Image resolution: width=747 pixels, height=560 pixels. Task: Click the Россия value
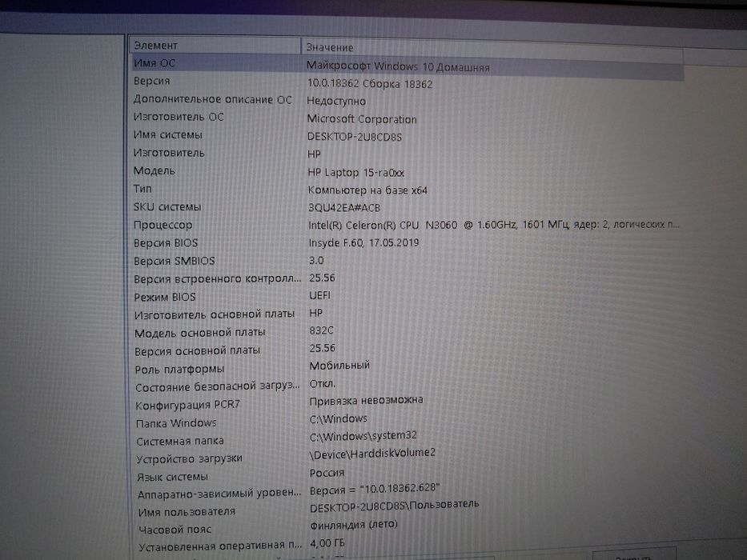click(x=327, y=473)
